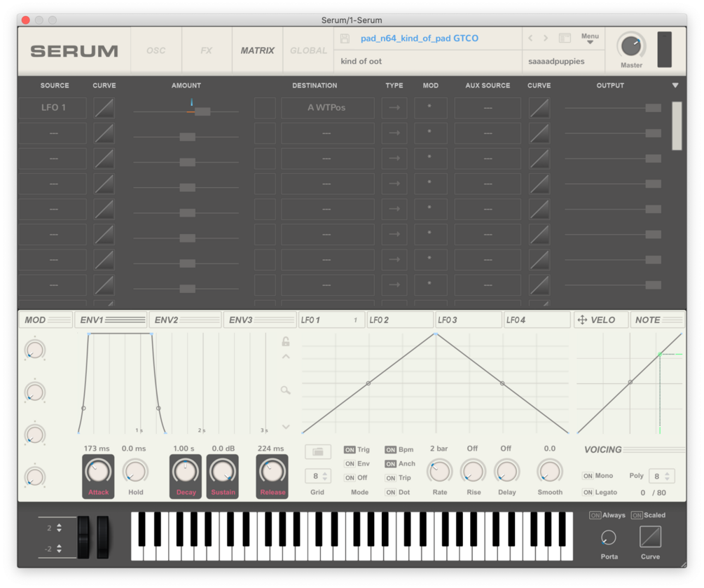704x588 pixels.
Task: Open aux source dropdown in LFO 1 row
Action: point(488,108)
